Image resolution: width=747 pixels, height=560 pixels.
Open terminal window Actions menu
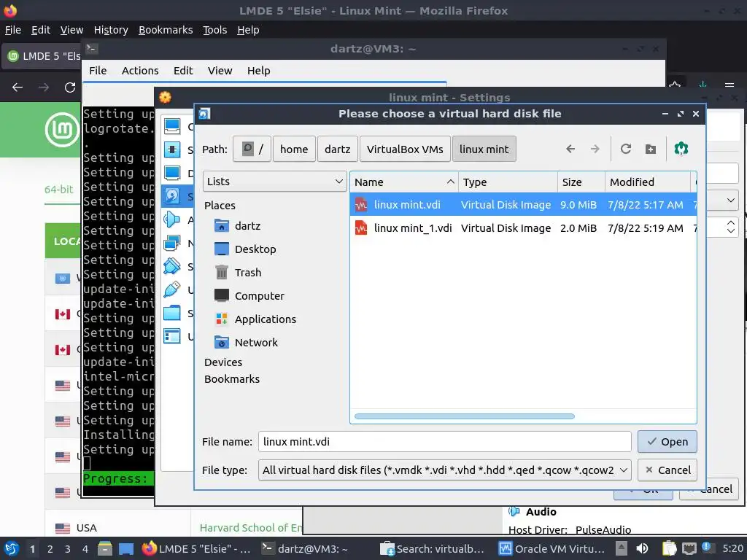click(140, 71)
